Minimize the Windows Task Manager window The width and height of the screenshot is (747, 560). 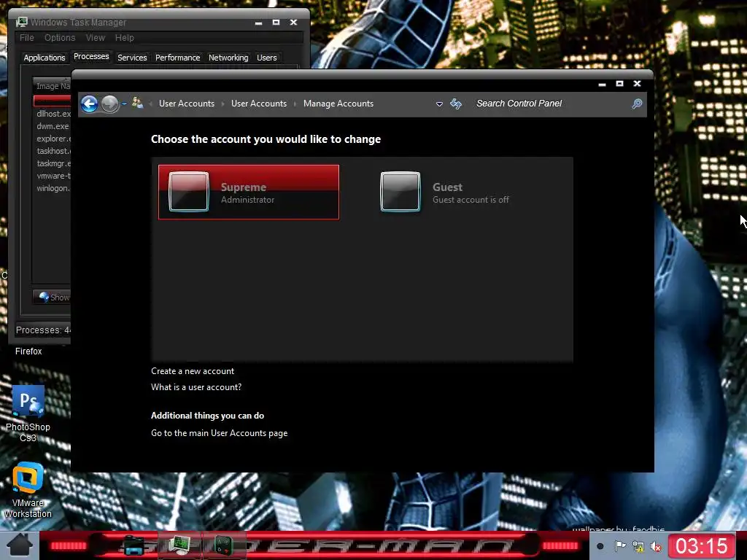[259, 23]
